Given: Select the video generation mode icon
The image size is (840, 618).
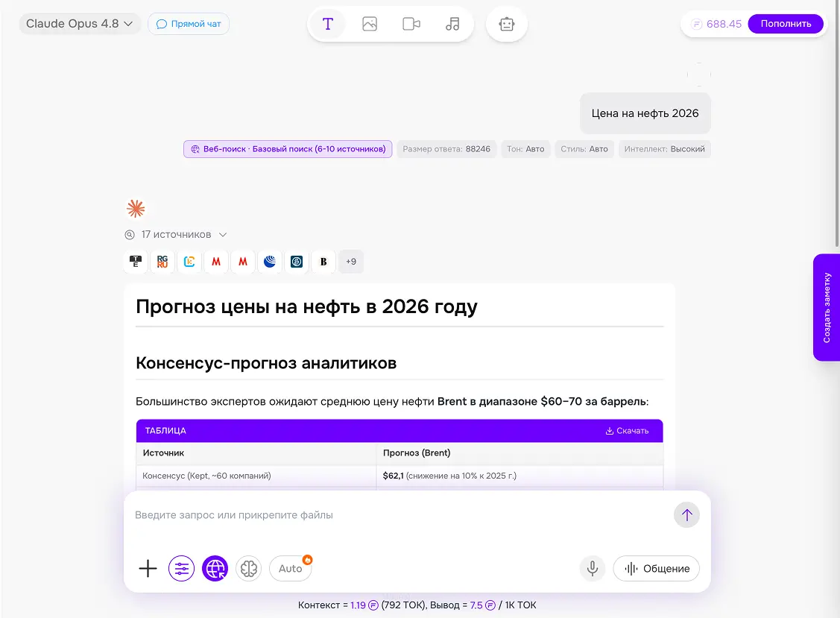Looking at the screenshot, I should pos(411,24).
